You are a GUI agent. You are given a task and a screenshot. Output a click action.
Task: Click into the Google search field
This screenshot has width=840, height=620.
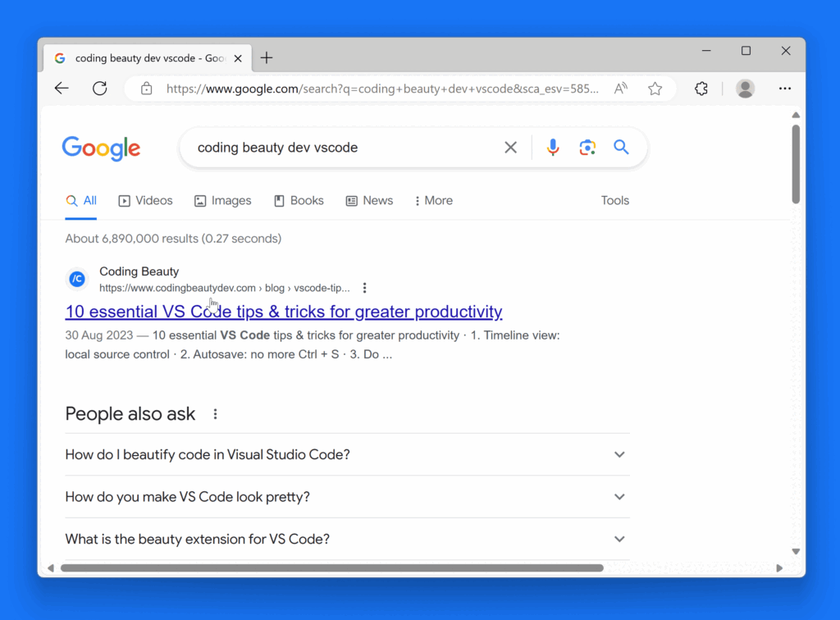pyautogui.click(x=345, y=148)
